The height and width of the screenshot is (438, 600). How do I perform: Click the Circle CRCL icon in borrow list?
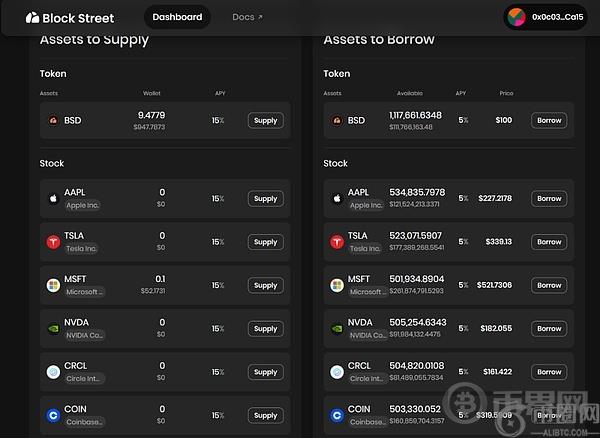337,372
